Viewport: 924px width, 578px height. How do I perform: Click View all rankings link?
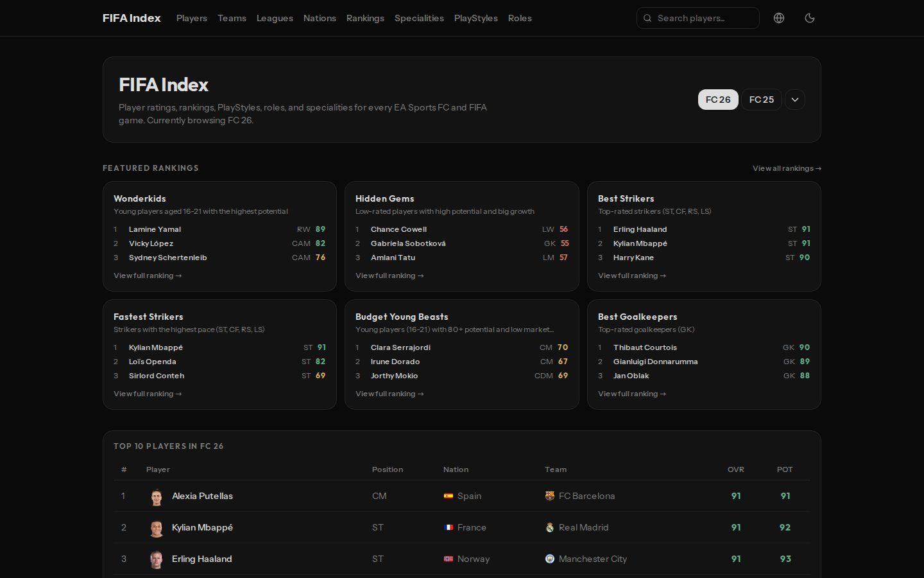tap(787, 168)
